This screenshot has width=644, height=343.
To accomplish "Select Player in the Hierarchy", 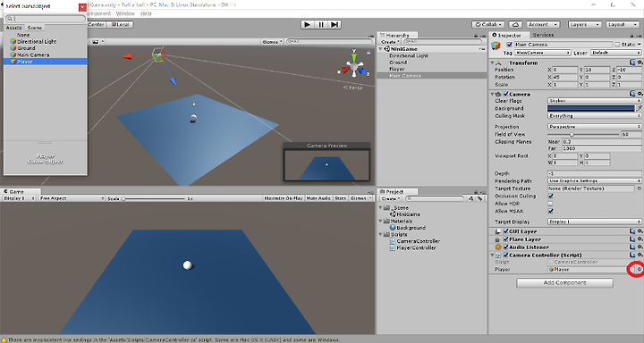I will pos(397,69).
